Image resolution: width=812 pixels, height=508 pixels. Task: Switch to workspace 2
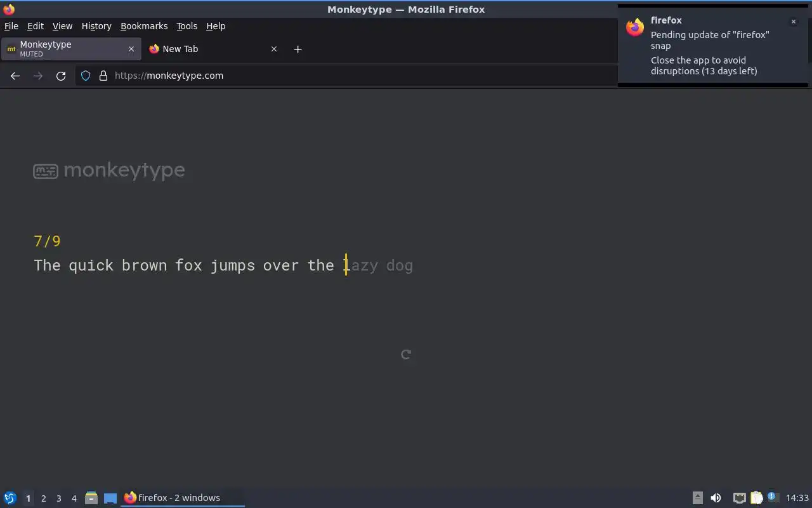pyautogui.click(x=43, y=498)
